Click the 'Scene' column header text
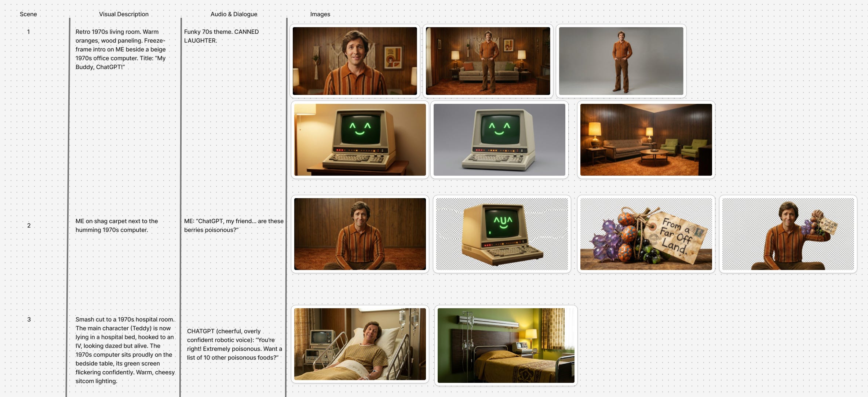Screen dimensions: 868x397 28,14
